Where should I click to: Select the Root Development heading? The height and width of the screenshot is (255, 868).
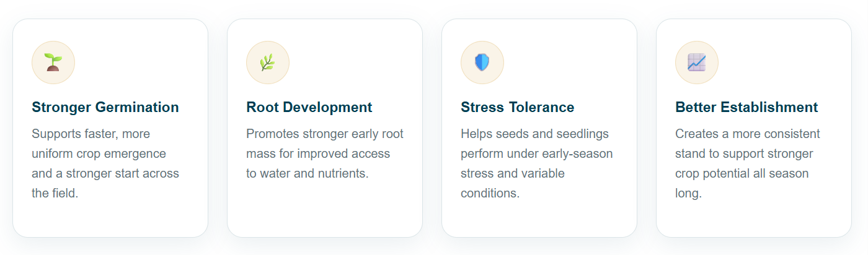pos(309,107)
